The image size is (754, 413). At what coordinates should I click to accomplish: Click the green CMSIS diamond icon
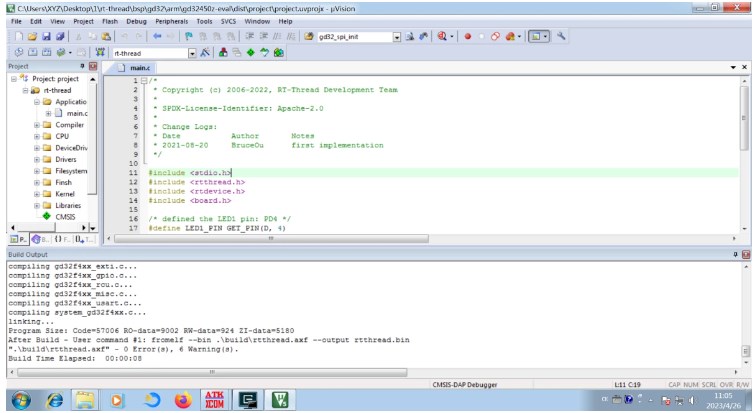tap(46, 215)
